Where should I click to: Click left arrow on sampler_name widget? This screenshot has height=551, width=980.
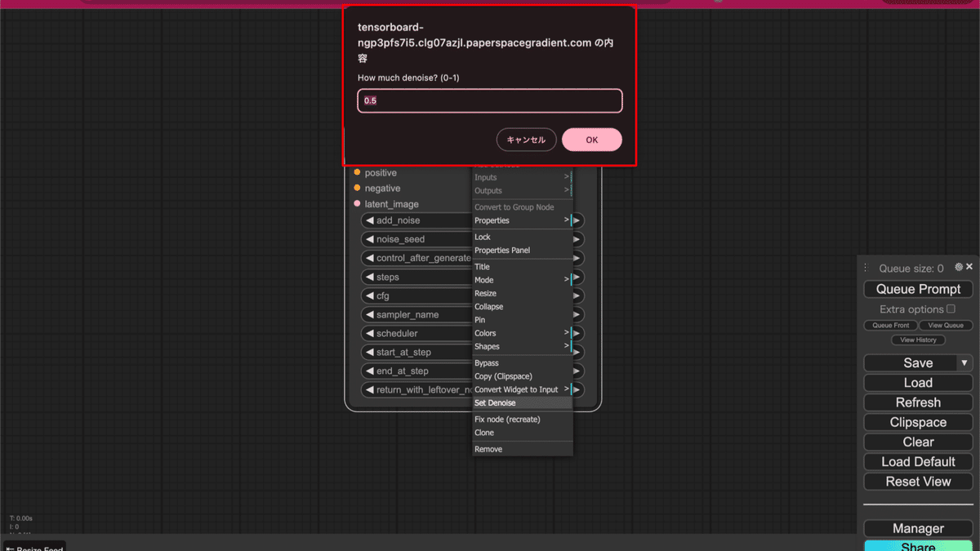369,314
